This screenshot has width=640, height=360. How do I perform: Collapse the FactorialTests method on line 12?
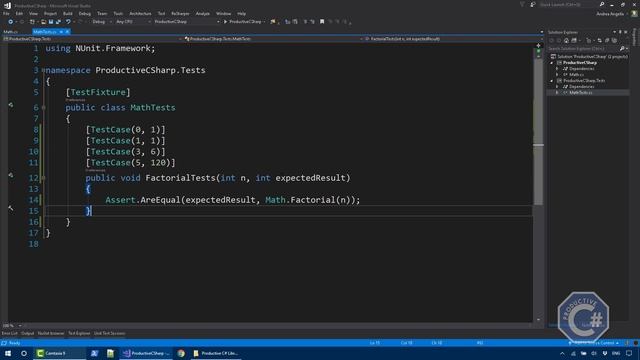[43, 178]
